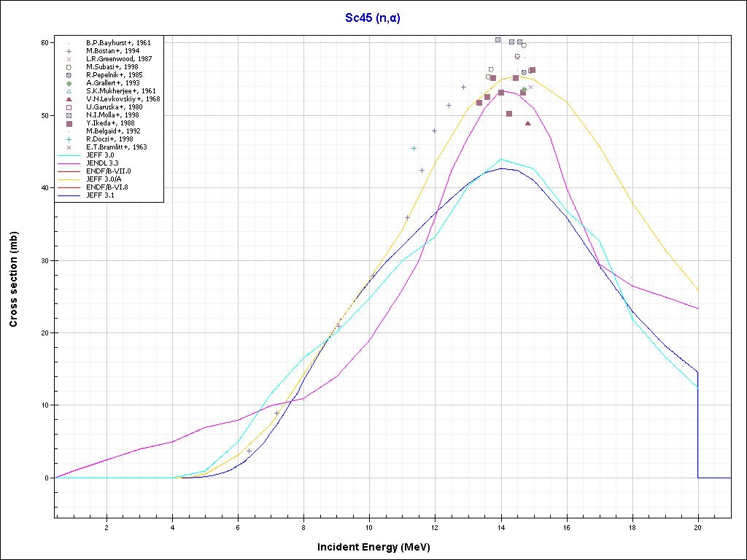Screen dimensions: 747x560
Task: Click the 14 tick label on the x-axis
Action: pyautogui.click(x=501, y=527)
